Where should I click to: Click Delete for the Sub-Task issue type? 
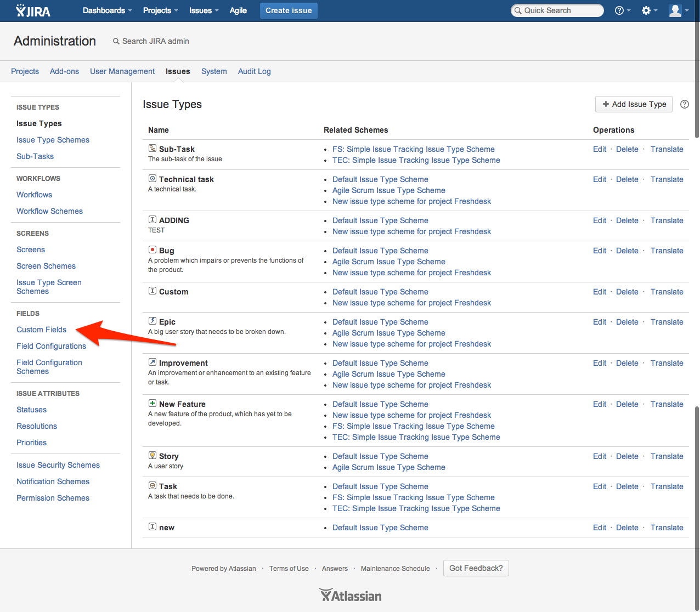[627, 149]
